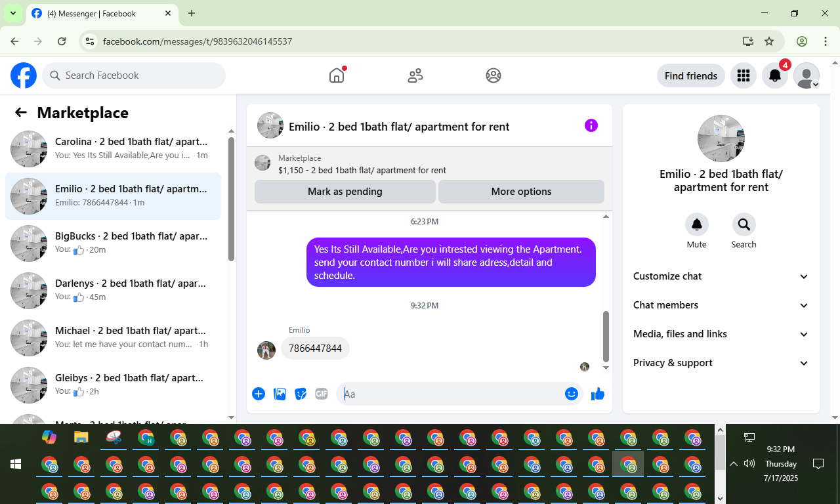Bookmark this page with the star icon

pyautogui.click(x=769, y=41)
